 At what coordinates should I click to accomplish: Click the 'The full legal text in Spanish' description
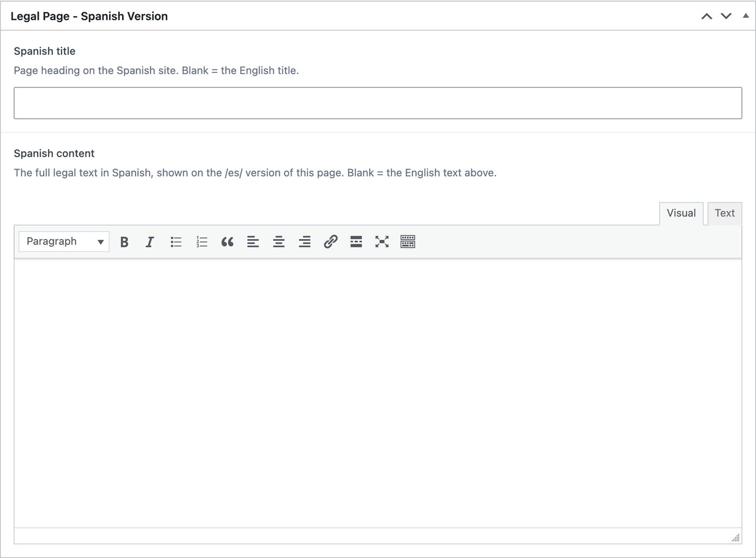[255, 173]
